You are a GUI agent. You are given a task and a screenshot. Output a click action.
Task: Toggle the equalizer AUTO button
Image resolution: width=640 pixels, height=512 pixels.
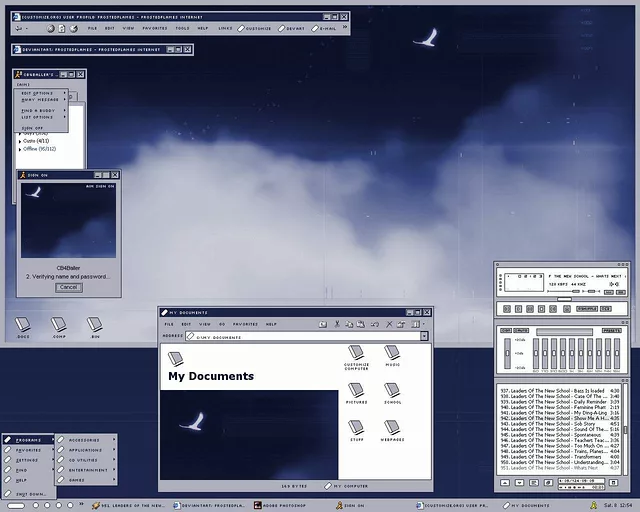[521, 331]
